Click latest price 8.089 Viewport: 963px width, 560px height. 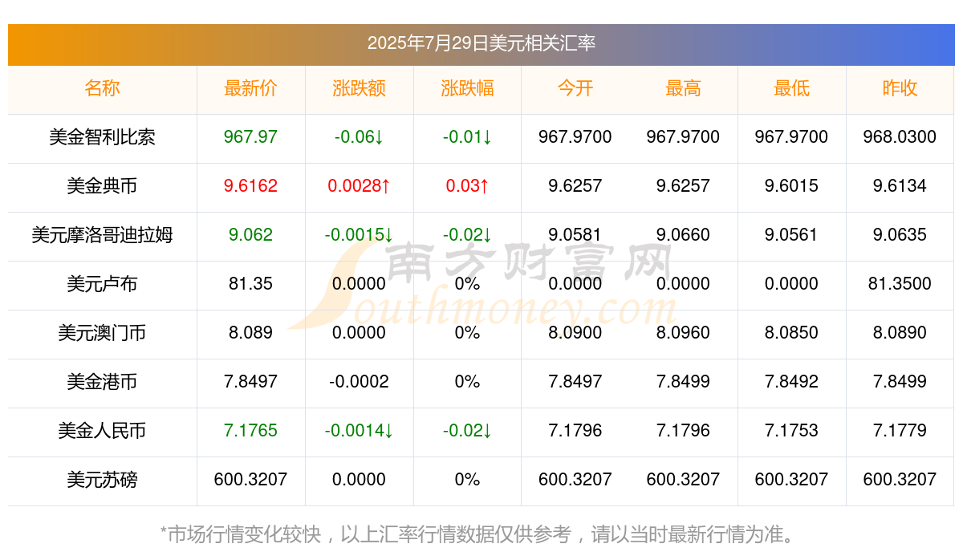250,333
